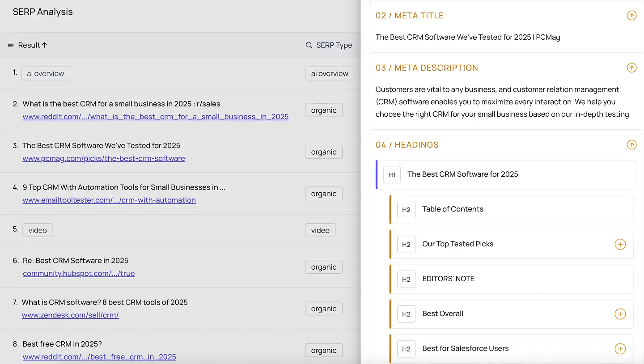
Task: Click the video result tag in row 5
Action: [x=38, y=230]
